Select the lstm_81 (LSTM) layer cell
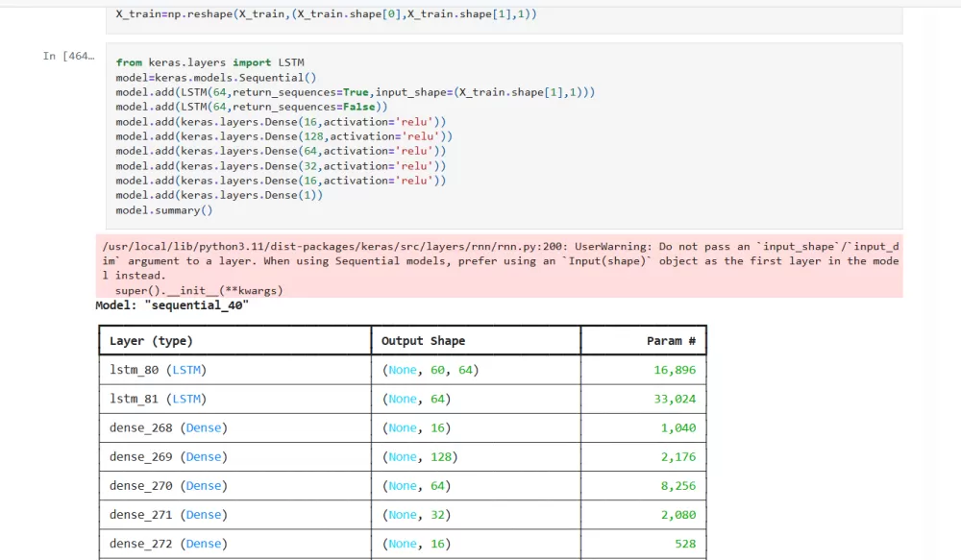 pyautogui.click(x=158, y=399)
